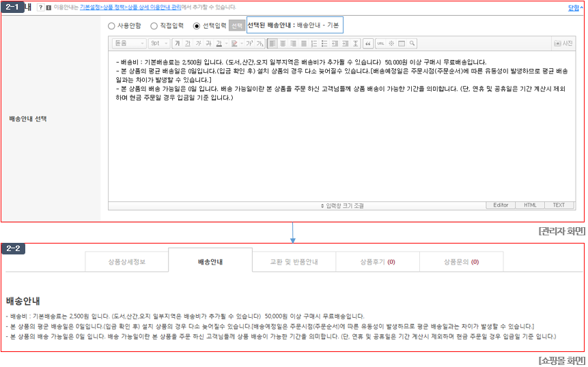
Task: Click the text background highlight icon
Action: (234, 44)
